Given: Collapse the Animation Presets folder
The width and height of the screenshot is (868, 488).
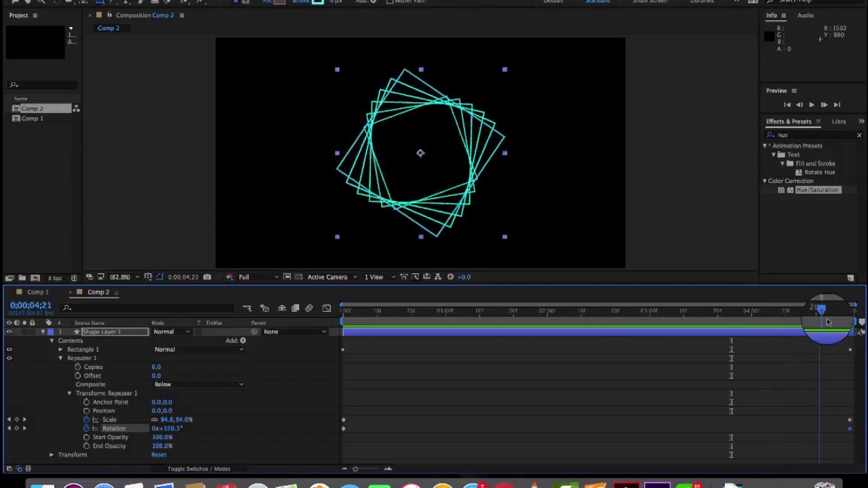Looking at the screenshot, I should (765, 146).
